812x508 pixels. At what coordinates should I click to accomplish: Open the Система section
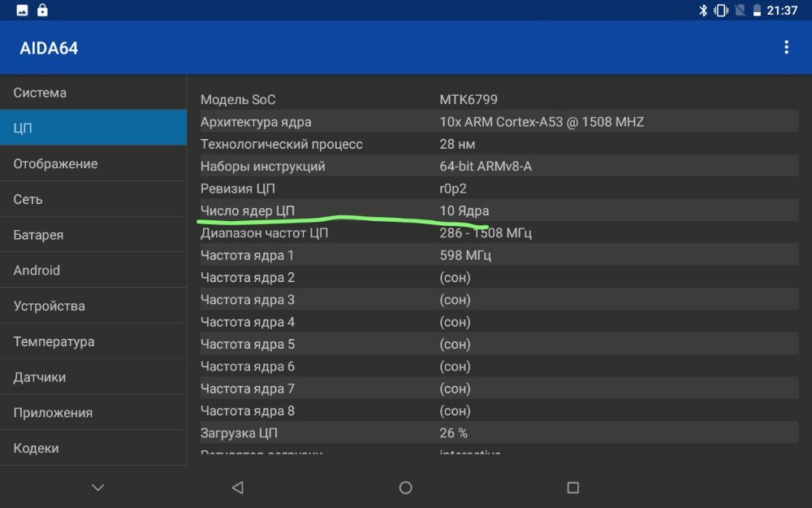pyautogui.click(x=93, y=93)
